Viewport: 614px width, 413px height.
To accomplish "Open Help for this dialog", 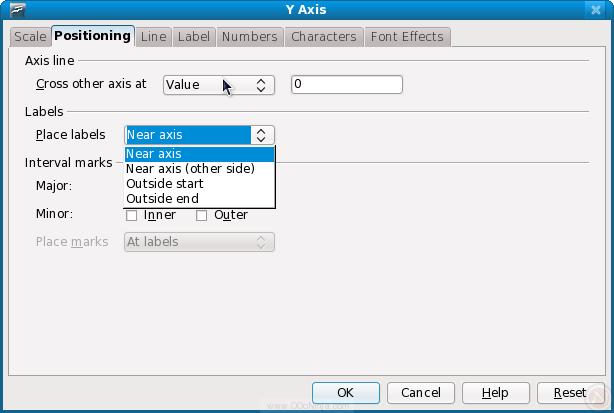I will (490, 393).
